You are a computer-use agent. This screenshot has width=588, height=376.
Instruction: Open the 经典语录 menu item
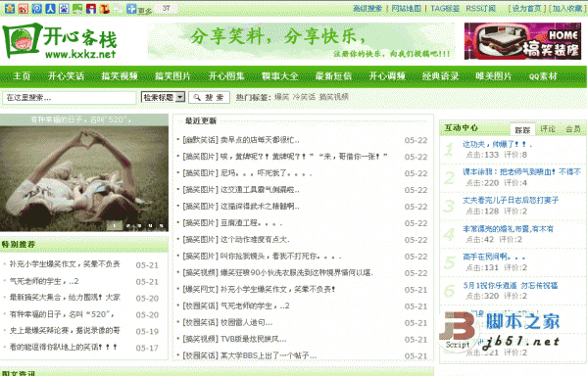441,76
